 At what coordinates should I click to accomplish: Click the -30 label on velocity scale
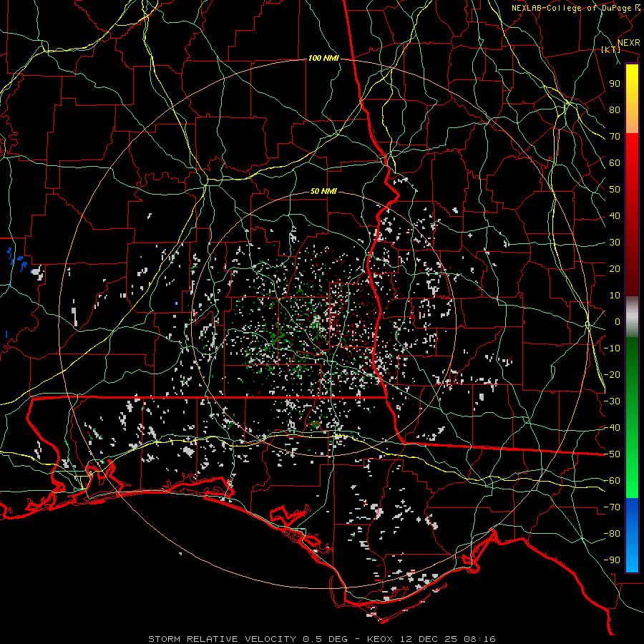coord(612,401)
